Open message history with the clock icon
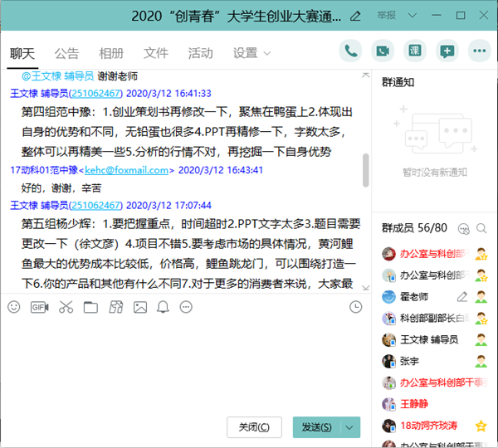This screenshot has width=498, height=448. pyautogui.click(x=356, y=307)
